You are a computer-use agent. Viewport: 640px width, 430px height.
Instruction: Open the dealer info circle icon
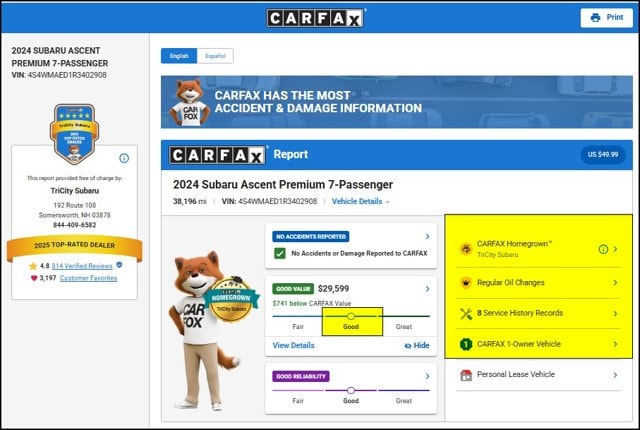click(124, 158)
